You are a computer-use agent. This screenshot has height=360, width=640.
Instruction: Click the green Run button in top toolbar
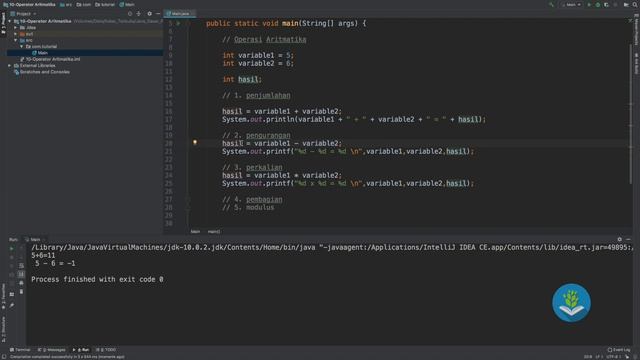589,4
